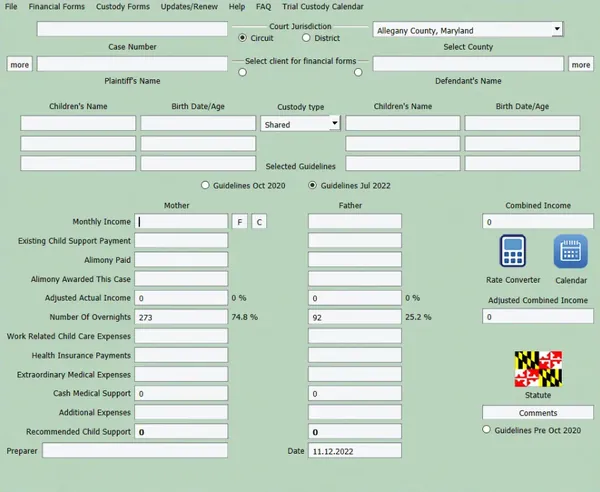Click Father's Monthly Income field
Viewport: 600px width, 492px height.
click(355, 222)
